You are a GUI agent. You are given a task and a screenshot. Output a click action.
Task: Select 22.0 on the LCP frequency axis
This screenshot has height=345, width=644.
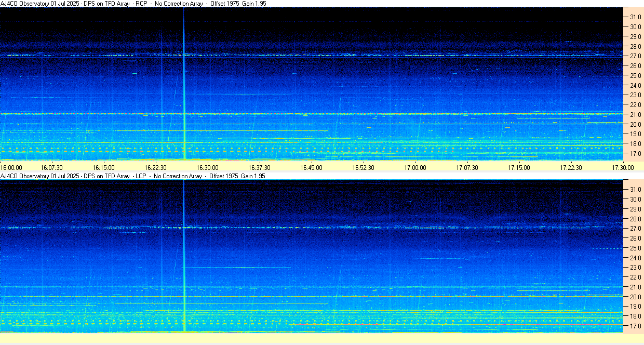tap(636, 277)
